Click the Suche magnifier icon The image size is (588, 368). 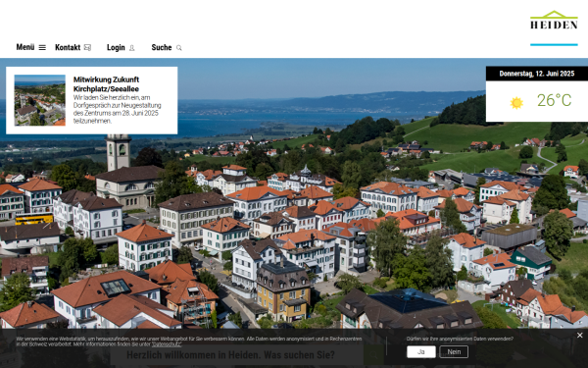[x=179, y=48]
